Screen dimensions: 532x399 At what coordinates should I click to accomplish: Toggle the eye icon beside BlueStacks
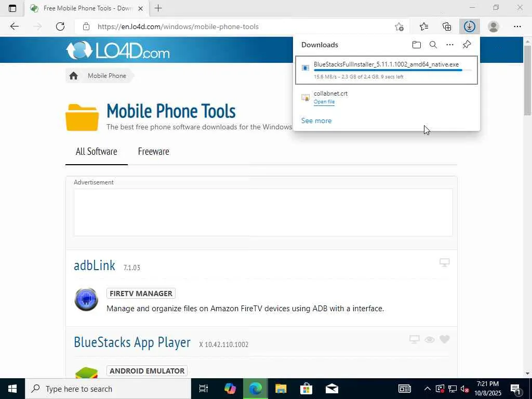pos(430,340)
